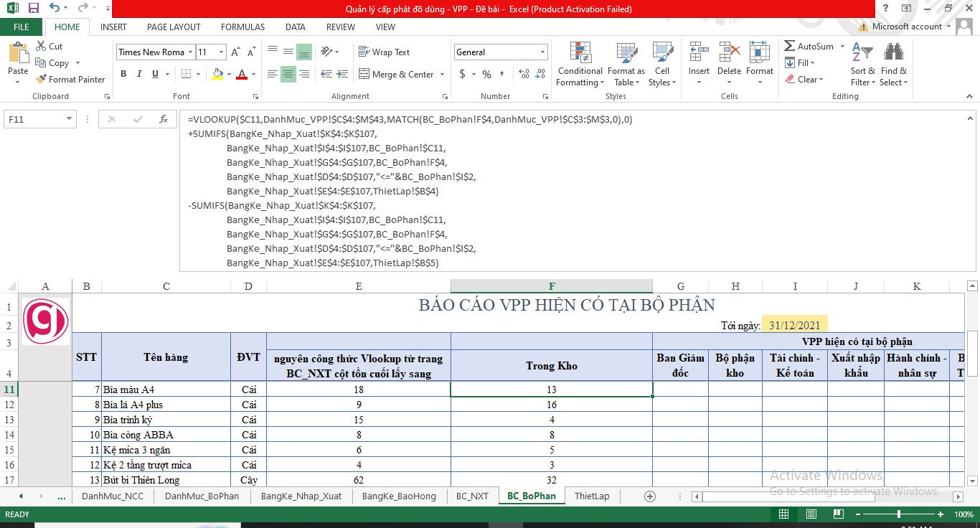Click the Insert Function fx icon
The height and width of the screenshot is (528, 980).
coord(164,119)
